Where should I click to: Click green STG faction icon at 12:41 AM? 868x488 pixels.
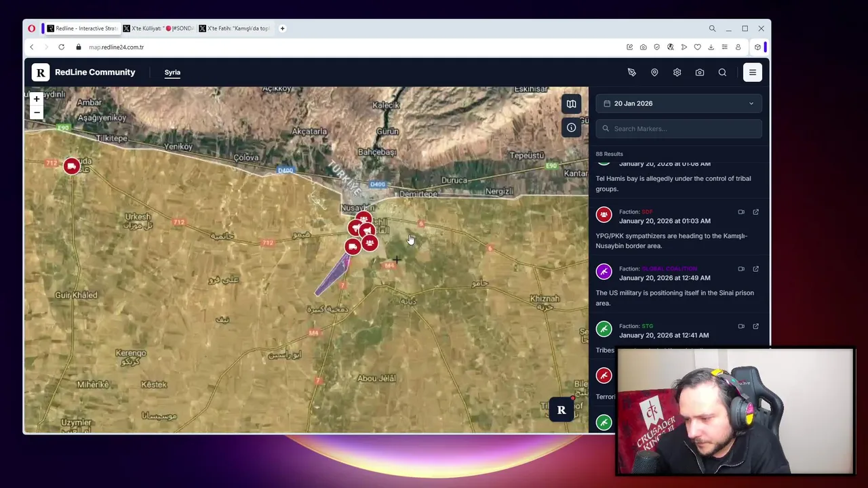coord(604,329)
